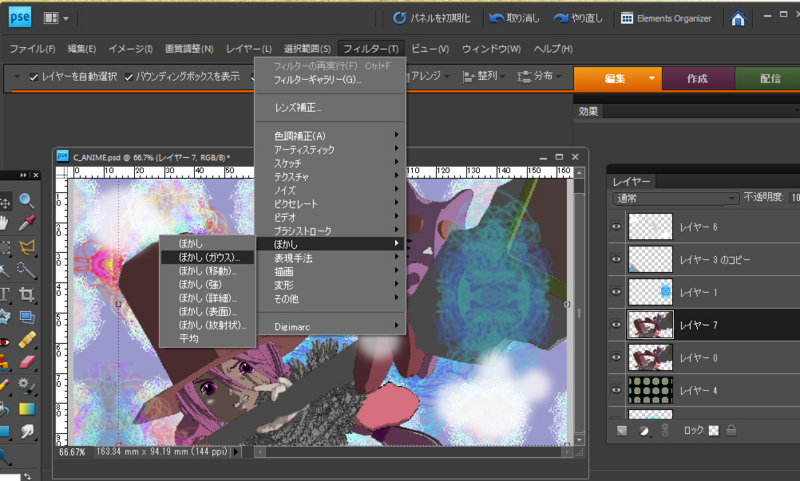Select the Eyedropper tool

click(x=27, y=223)
